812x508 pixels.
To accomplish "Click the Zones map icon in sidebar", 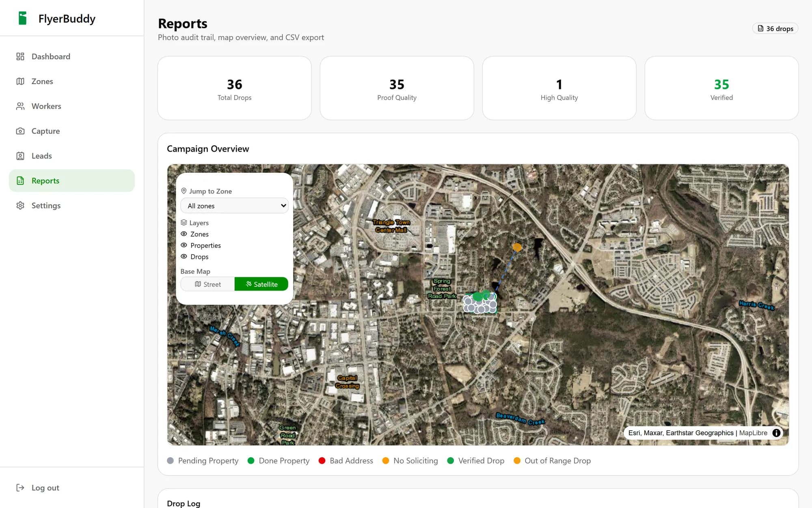I will pyautogui.click(x=20, y=81).
